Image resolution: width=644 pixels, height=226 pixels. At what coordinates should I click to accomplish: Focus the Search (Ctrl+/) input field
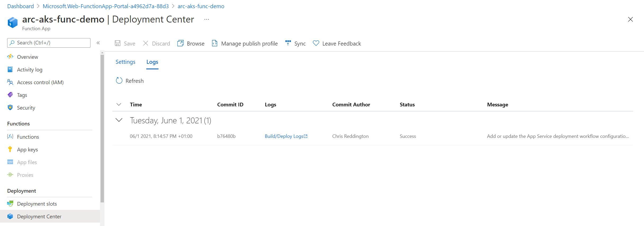pyautogui.click(x=49, y=43)
